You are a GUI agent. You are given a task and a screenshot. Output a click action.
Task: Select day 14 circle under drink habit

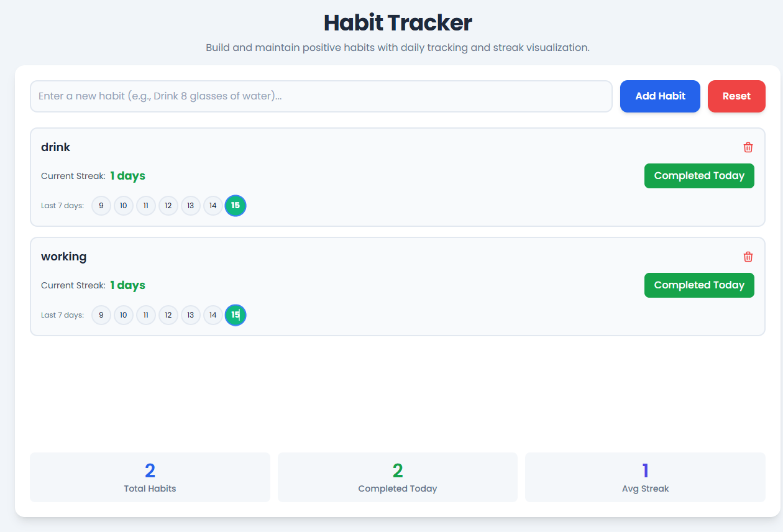213,206
